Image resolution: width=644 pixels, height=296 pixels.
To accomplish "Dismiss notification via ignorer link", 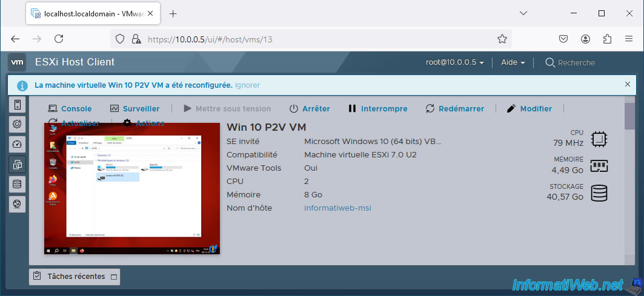I will 247,85.
